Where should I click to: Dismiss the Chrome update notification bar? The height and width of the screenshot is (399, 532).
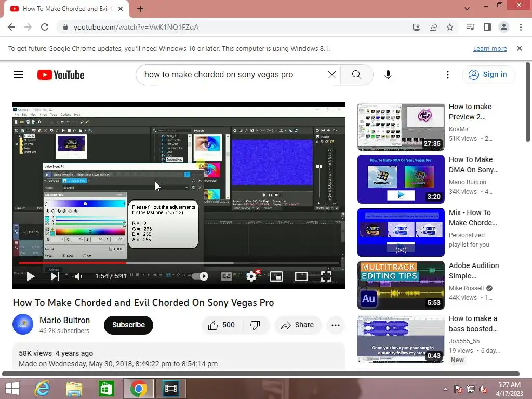tap(520, 48)
